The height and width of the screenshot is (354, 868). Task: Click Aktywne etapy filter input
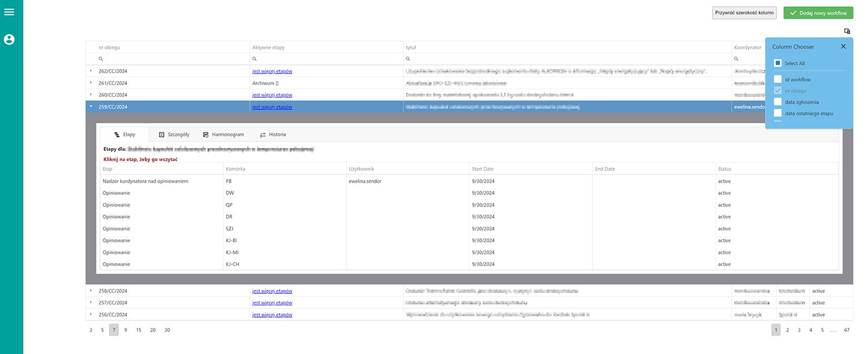coord(326,59)
